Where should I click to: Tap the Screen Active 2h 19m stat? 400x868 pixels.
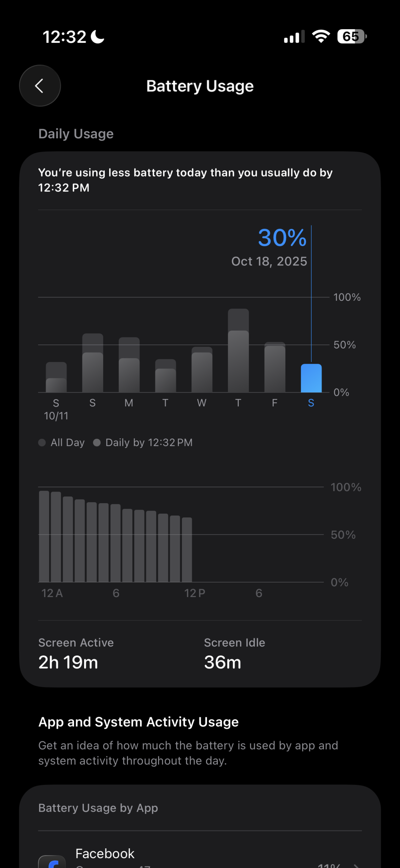point(76,654)
